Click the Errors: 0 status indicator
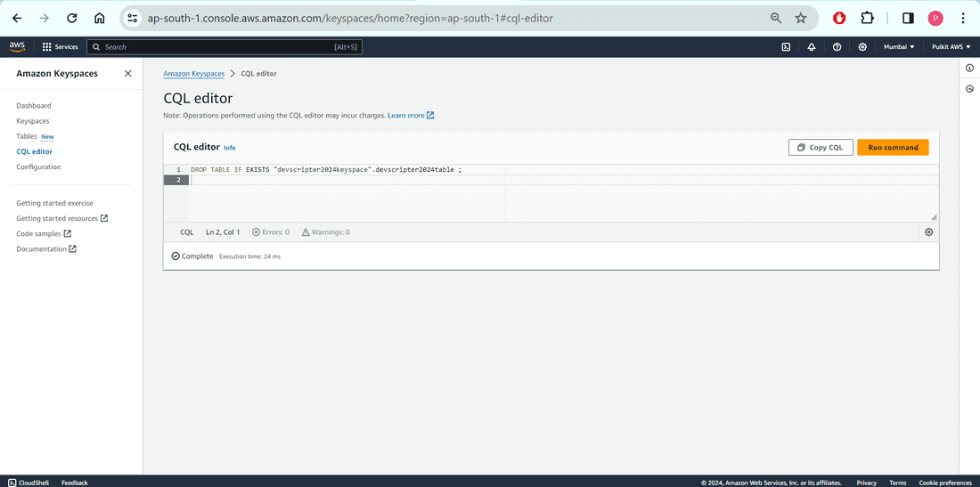The image size is (980, 487). point(271,232)
